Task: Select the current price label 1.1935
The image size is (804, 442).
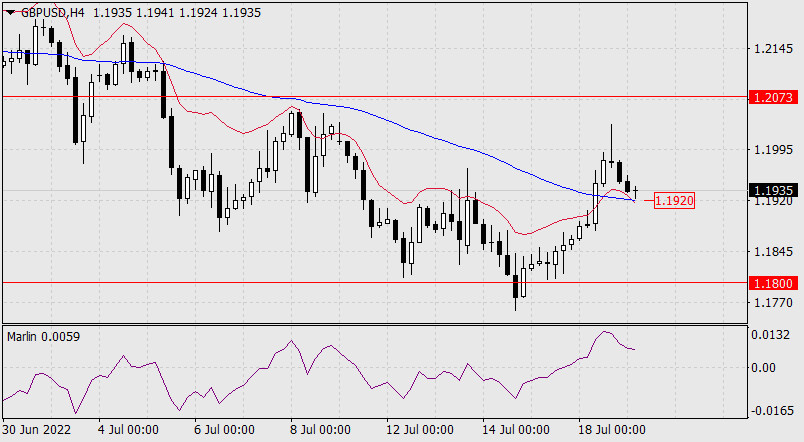Action: [774, 190]
